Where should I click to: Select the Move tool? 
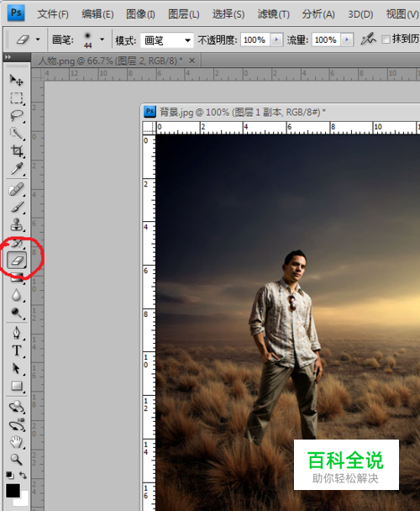(x=16, y=80)
